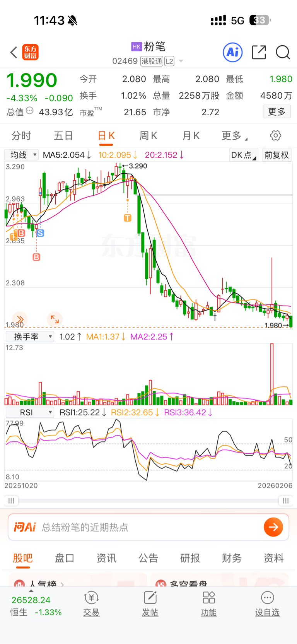Viewport: 297px width, 644px height.
Task: Open the 均线 indicator dropdown
Action: point(22,155)
